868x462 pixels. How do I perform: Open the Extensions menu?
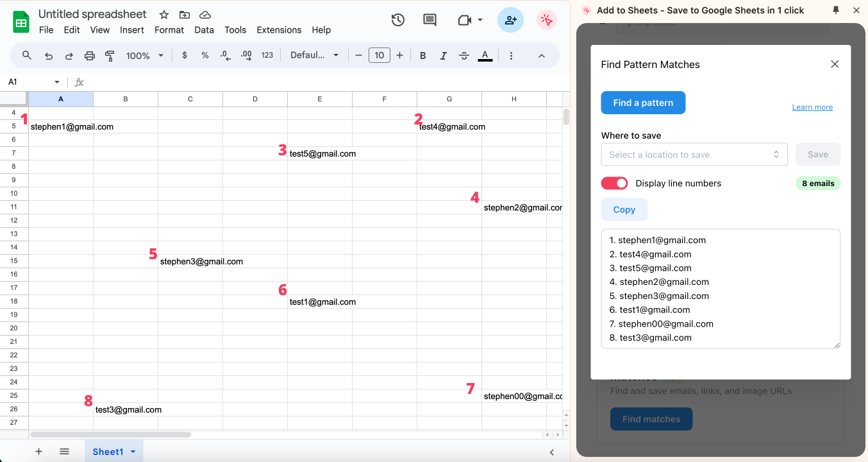[279, 30]
